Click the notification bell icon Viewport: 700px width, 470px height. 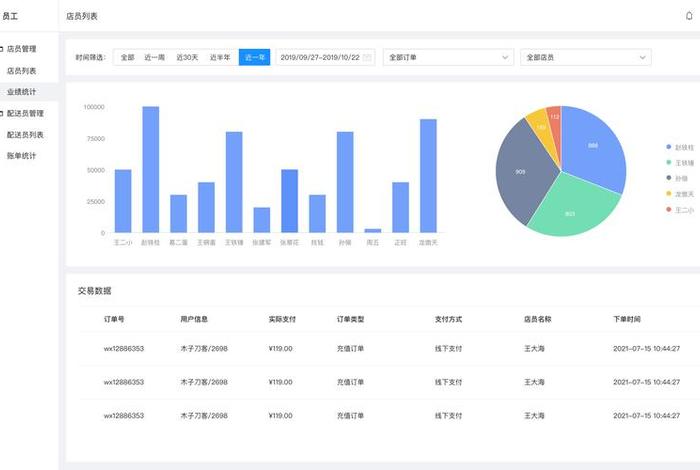(689, 16)
